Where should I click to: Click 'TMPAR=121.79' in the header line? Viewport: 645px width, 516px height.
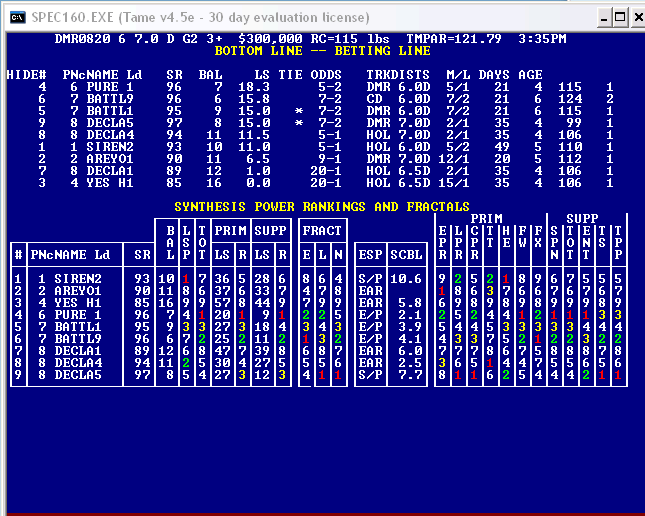454,39
